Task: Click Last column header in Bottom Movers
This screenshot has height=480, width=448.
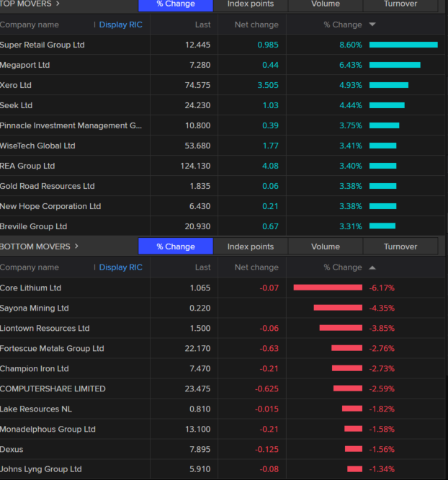Action: click(202, 267)
